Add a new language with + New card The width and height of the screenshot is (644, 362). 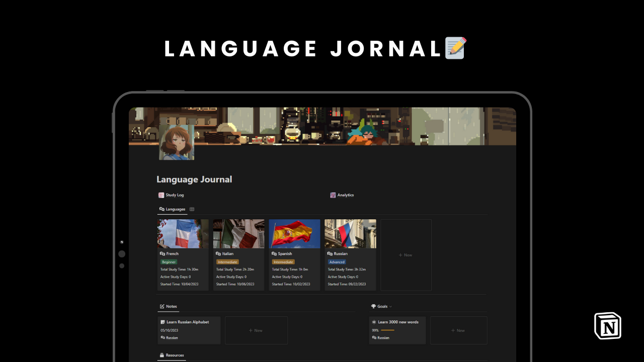tap(406, 255)
